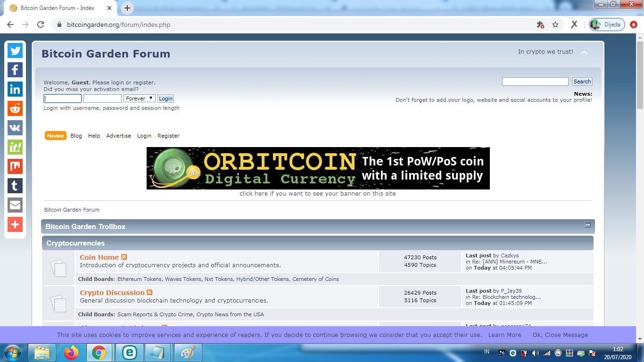
Task: Collapse the Bitcoin Garden Trollbox section
Action: point(588,225)
